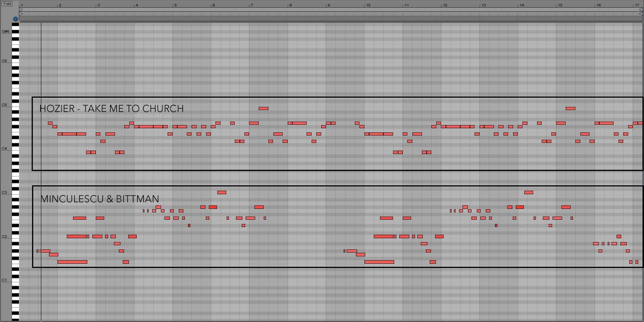This screenshot has height=322, width=644.
Task: Click bar 14 in the beat ruler
Action: [x=522, y=5]
